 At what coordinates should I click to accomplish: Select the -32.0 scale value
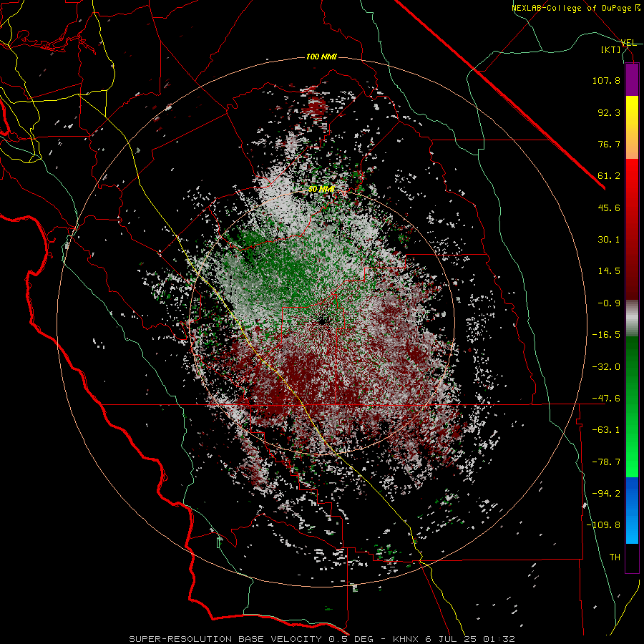click(x=606, y=367)
